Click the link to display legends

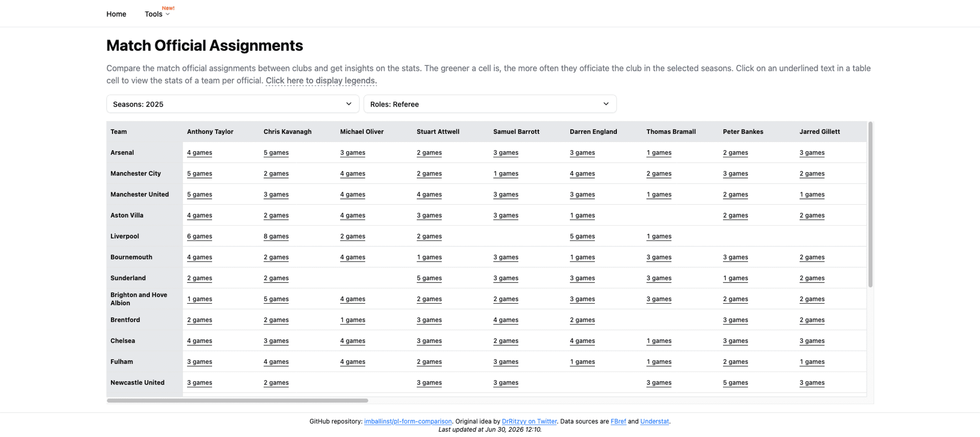321,80
